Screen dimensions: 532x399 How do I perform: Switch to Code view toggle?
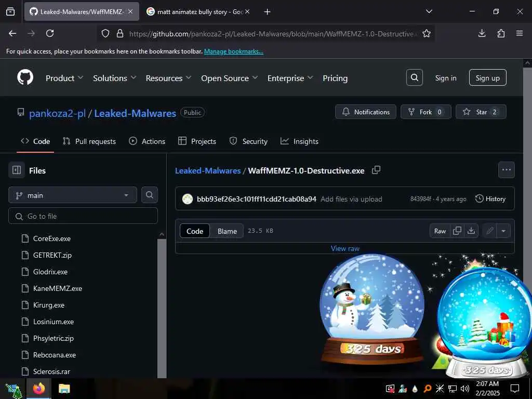195,231
